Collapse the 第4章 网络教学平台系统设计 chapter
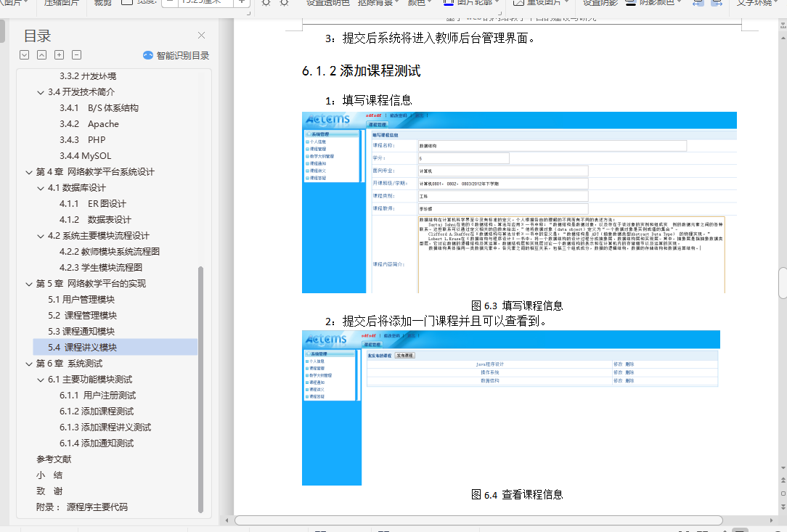Viewport: 787px width, 532px height. (x=28, y=172)
